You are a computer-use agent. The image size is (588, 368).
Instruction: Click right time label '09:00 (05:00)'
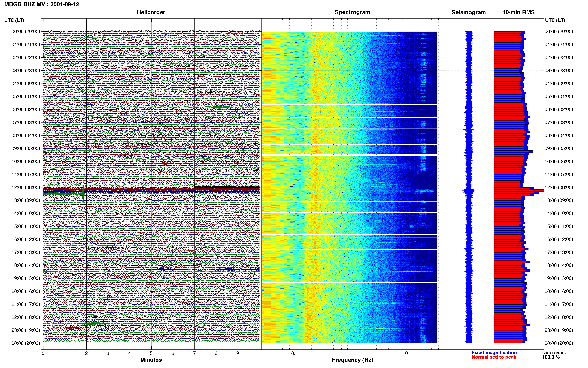[x=559, y=148]
